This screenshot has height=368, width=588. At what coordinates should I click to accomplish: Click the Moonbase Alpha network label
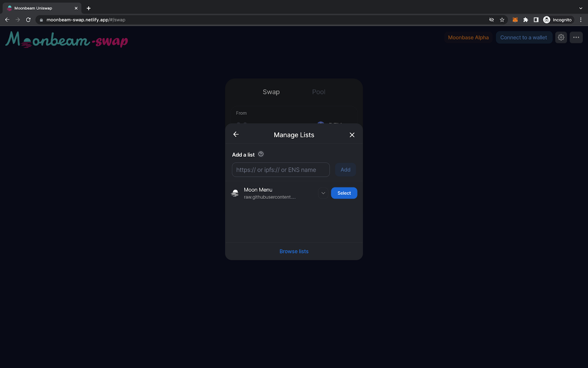point(468,37)
